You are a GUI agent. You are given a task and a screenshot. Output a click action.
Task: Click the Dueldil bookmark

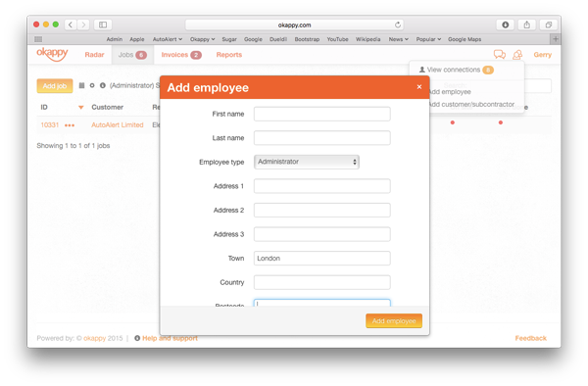[x=278, y=39]
